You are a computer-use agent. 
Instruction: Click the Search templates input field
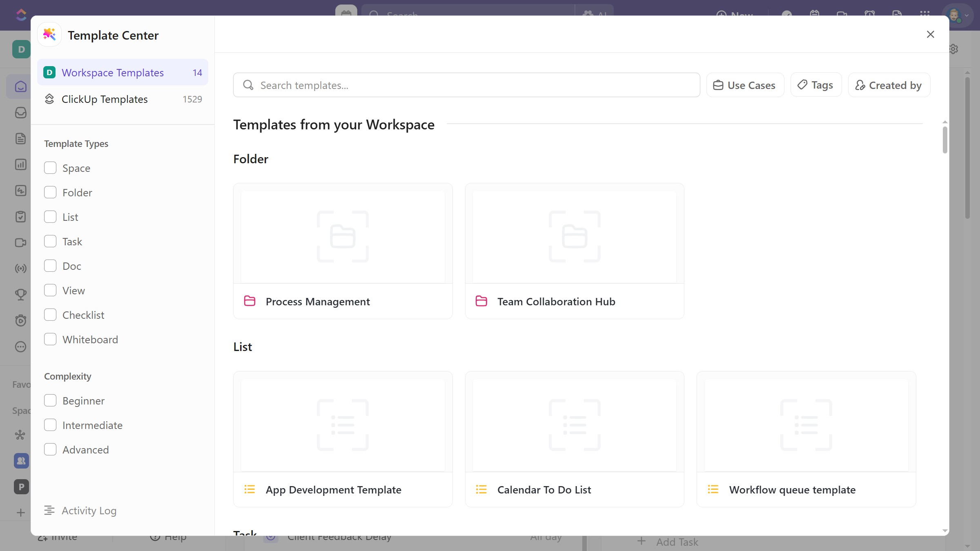tap(466, 85)
